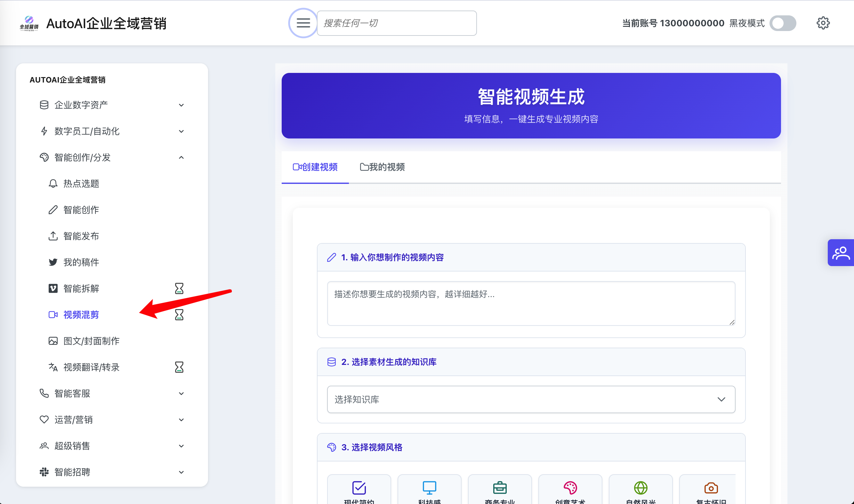The width and height of the screenshot is (854, 504).
Task: Click the video content description textarea
Action: click(531, 303)
